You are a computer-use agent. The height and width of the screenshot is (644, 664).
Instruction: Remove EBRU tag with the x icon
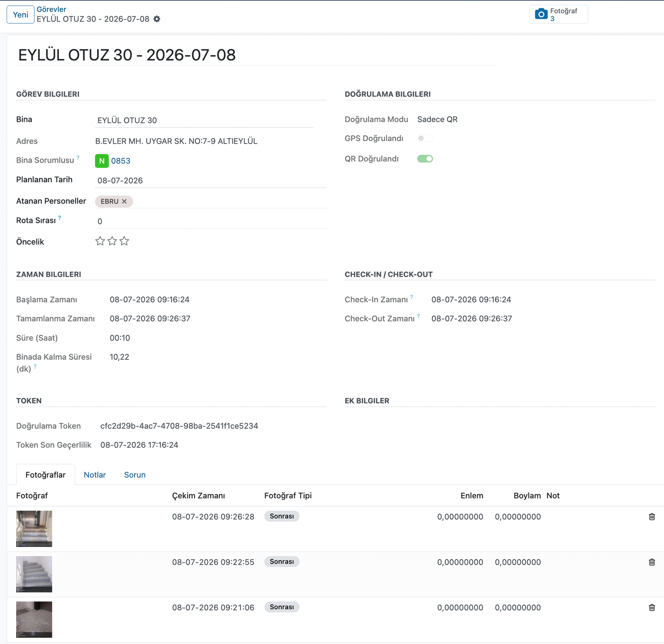click(124, 201)
